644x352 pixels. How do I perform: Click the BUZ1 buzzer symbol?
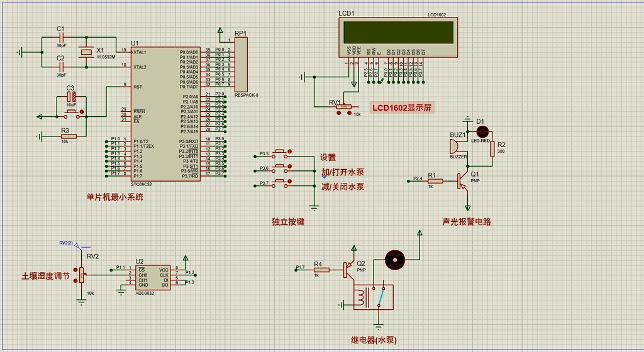coord(453,146)
